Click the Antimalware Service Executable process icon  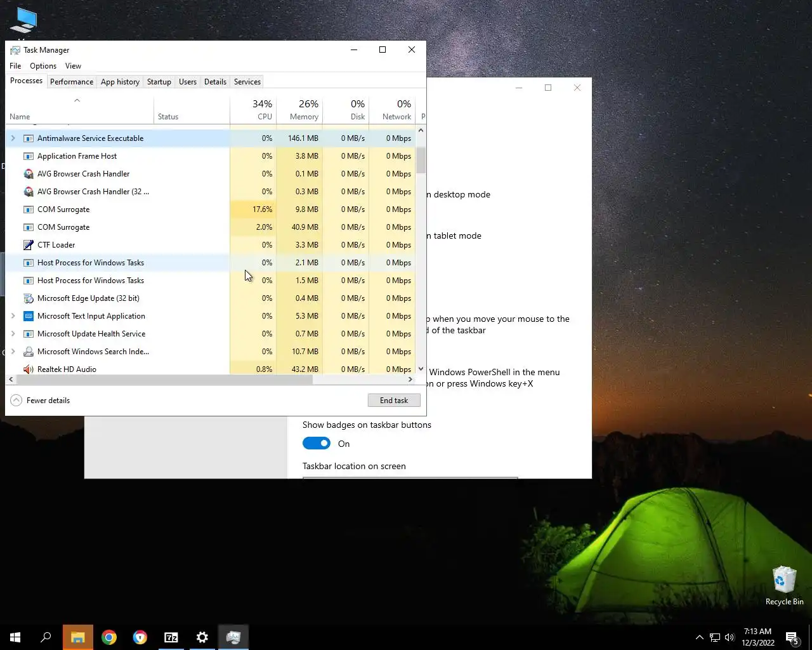29,138
